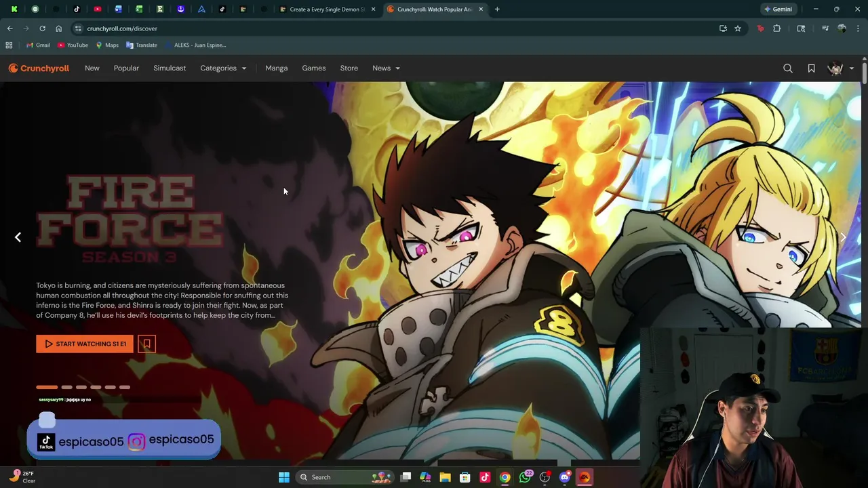The image size is (868, 488).
Task: Click the taskbar Search box
Action: tap(346, 477)
